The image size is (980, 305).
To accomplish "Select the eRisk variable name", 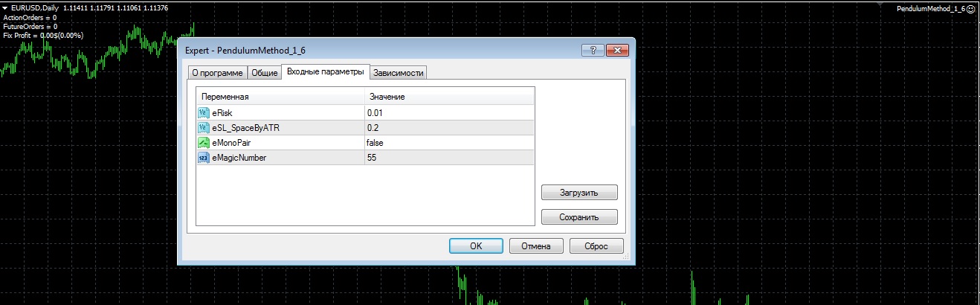I will (x=222, y=112).
